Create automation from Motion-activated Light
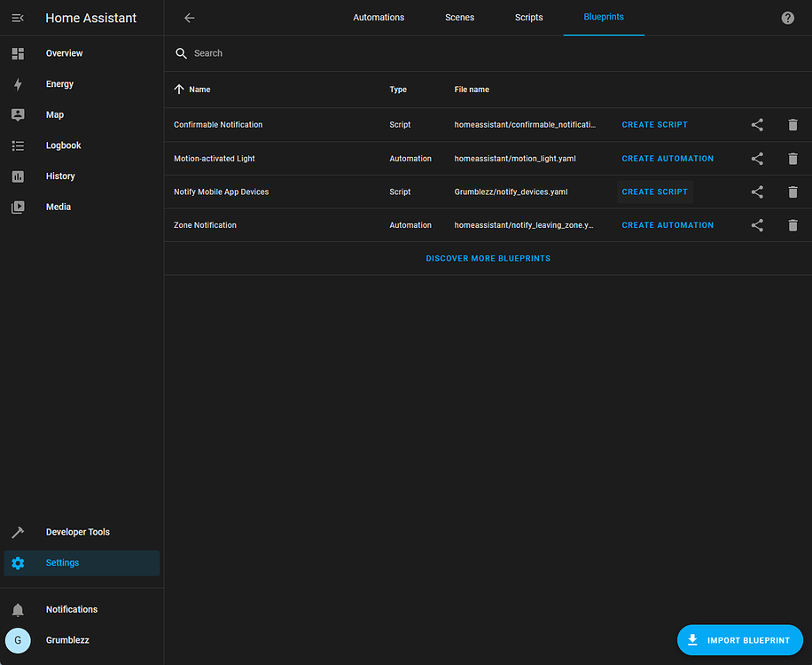The width and height of the screenshot is (812, 665). click(x=668, y=158)
